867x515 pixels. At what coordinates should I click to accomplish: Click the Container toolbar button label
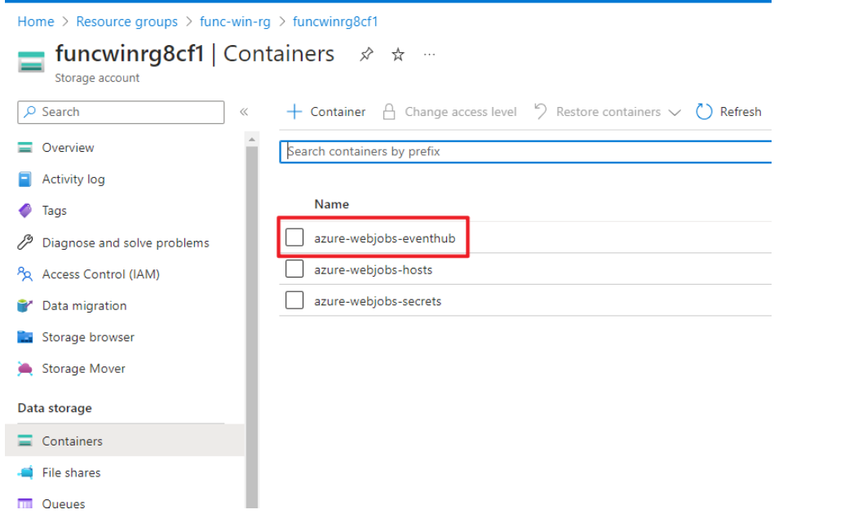point(338,112)
